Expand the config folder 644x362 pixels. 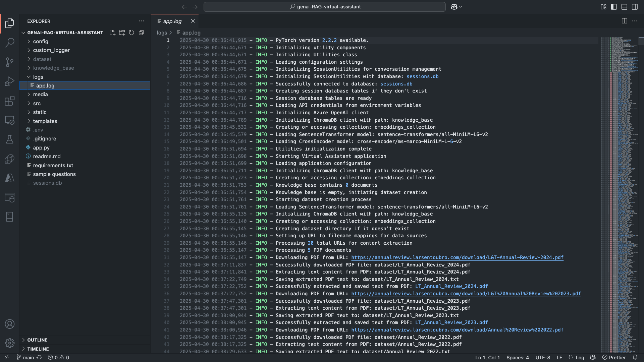[85, 41]
